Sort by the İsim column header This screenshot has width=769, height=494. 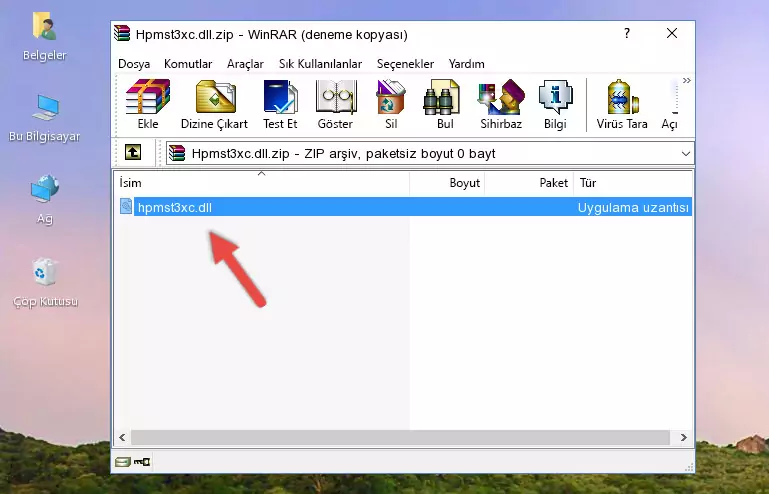point(262,182)
